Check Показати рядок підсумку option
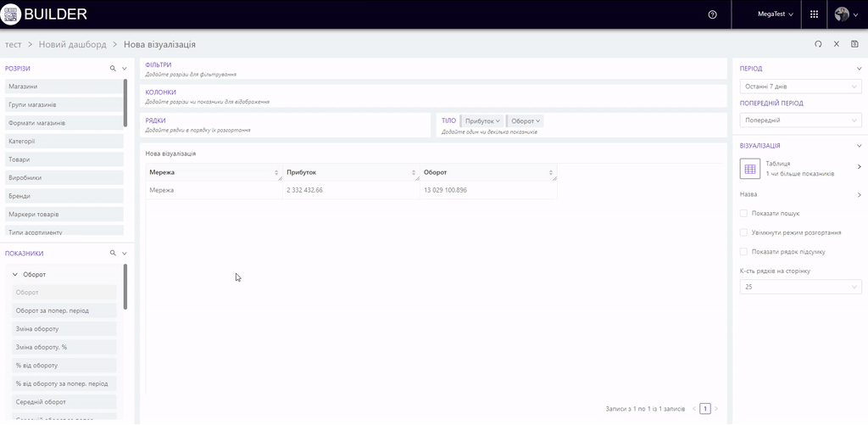 coord(743,251)
